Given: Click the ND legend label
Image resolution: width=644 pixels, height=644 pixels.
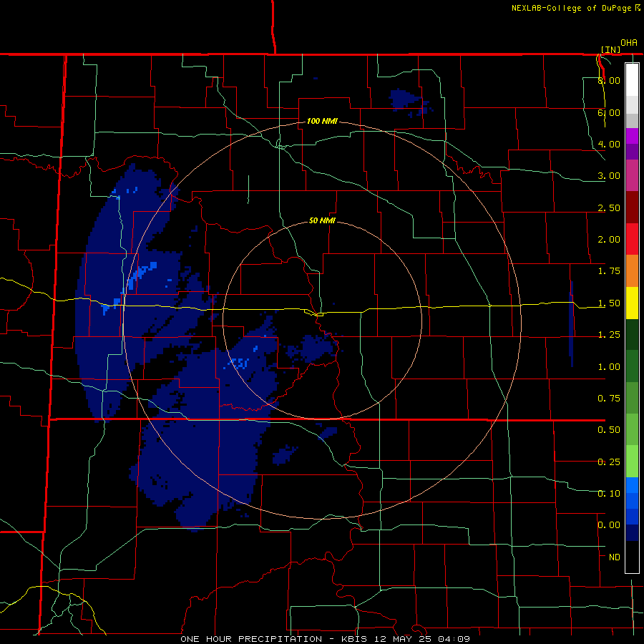Looking at the screenshot, I should pyautogui.click(x=615, y=557).
